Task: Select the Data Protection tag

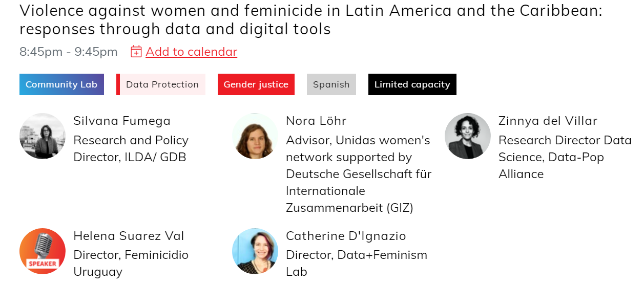Action: [161, 84]
